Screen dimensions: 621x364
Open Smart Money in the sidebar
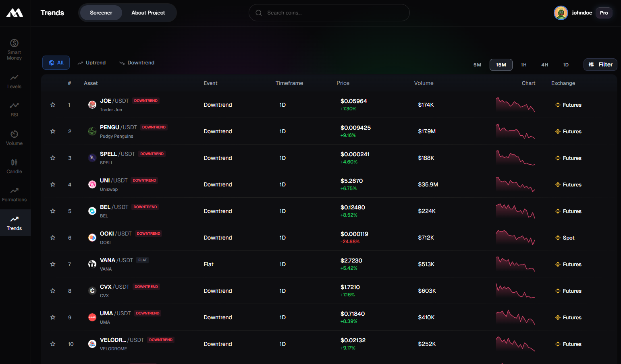click(x=14, y=49)
